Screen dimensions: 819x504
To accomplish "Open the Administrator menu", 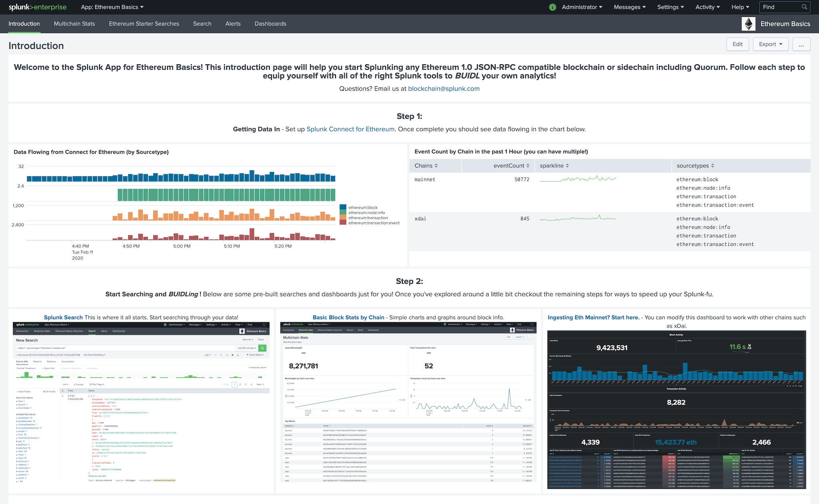I will 582,7.
